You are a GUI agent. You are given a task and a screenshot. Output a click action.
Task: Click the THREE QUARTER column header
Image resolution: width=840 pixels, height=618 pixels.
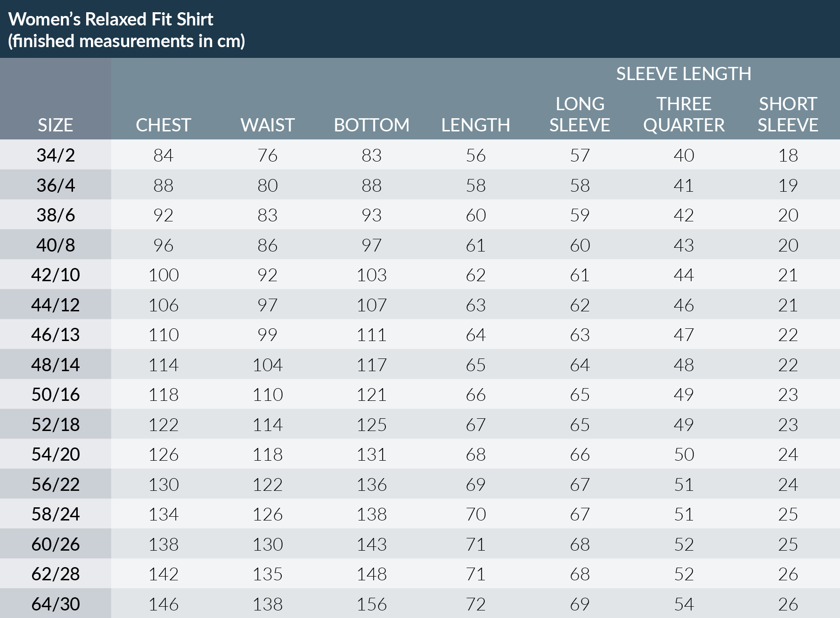click(x=684, y=114)
